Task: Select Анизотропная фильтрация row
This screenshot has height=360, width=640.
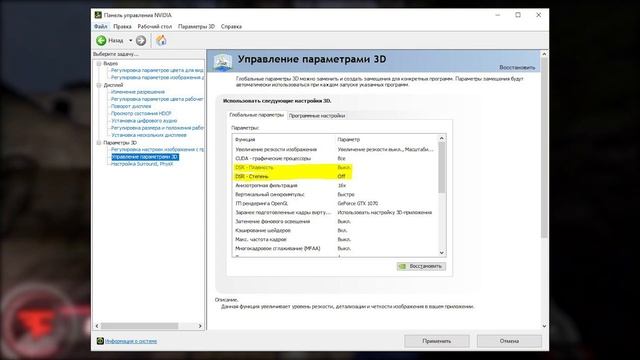Action: (x=335, y=185)
